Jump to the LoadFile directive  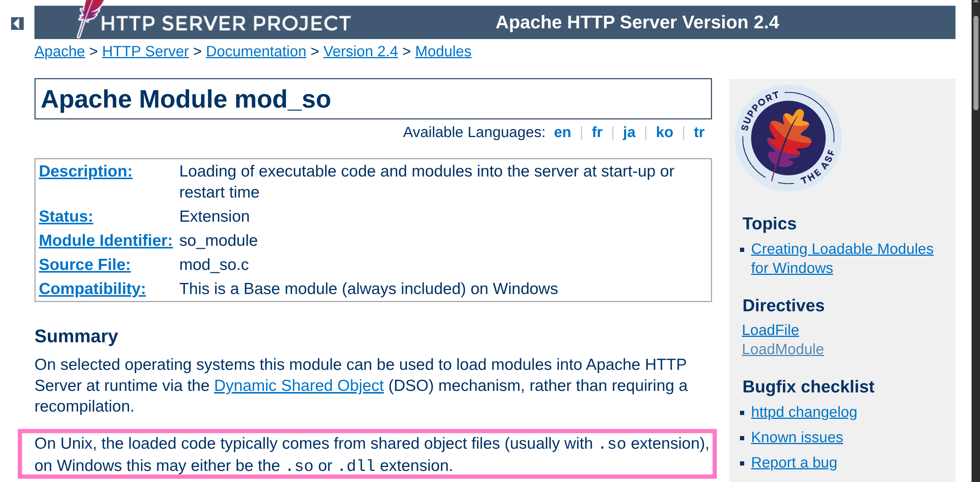[x=770, y=330]
